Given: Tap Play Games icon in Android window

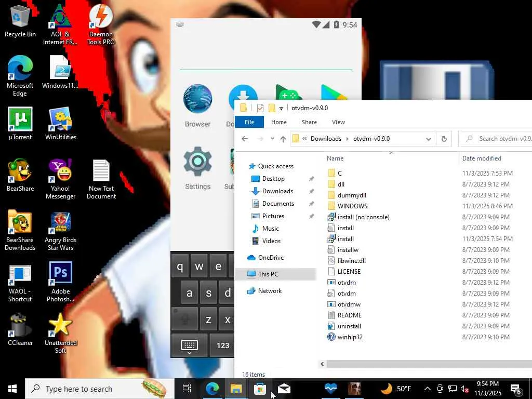Looking at the screenshot, I should 288,92.
